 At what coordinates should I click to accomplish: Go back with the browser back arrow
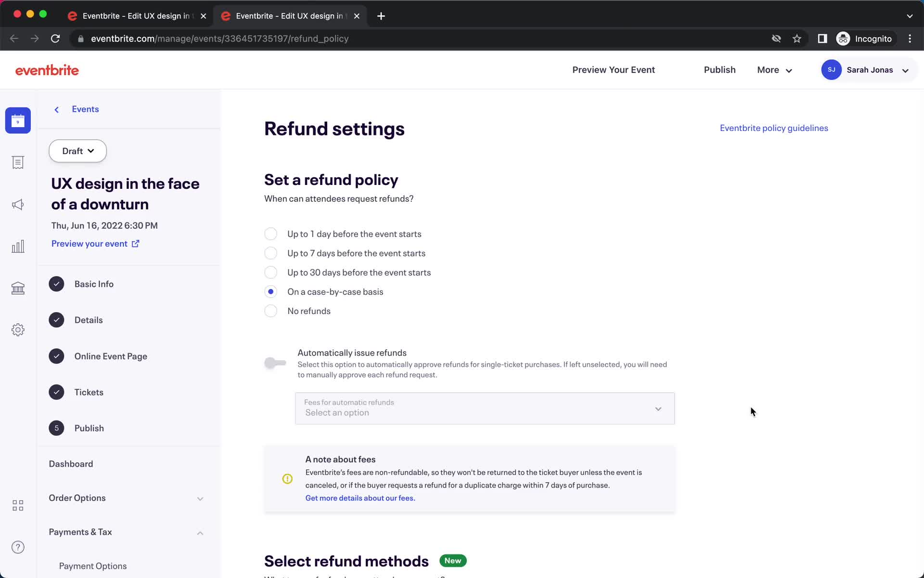tap(14, 39)
